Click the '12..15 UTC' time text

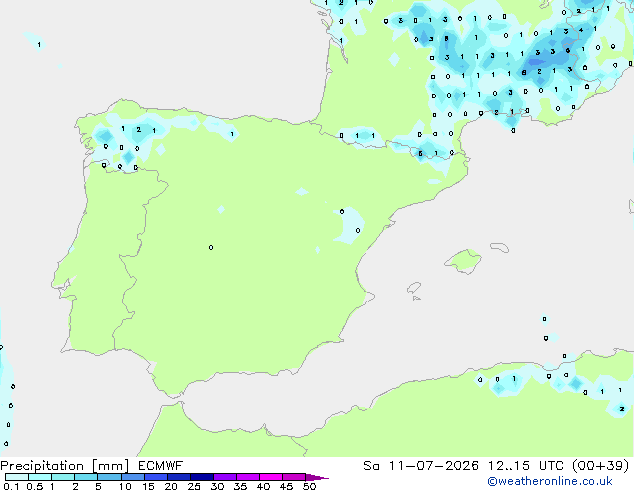pos(525,466)
